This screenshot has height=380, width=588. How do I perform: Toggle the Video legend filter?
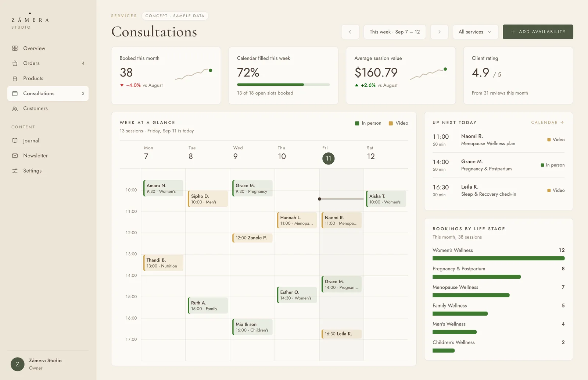(x=398, y=123)
